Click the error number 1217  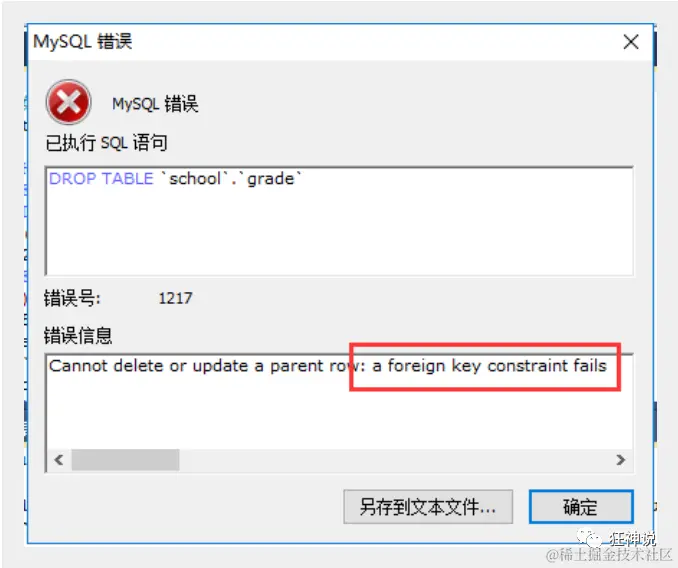tap(175, 298)
